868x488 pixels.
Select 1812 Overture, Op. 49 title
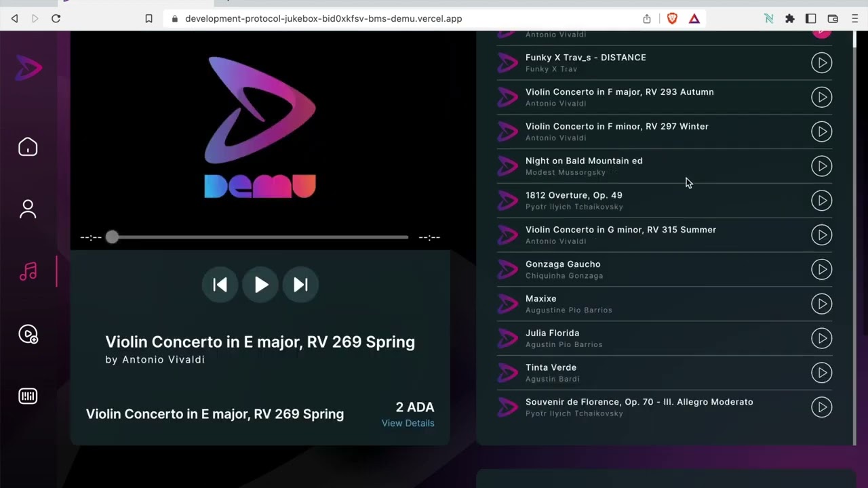(x=574, y=195)
